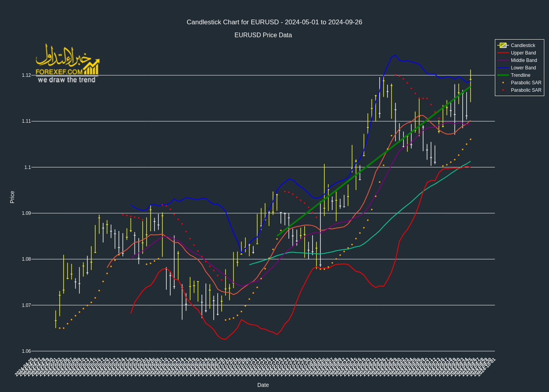
Task: Select the 1.08 y-axis tick label
Action: point(26,259)
